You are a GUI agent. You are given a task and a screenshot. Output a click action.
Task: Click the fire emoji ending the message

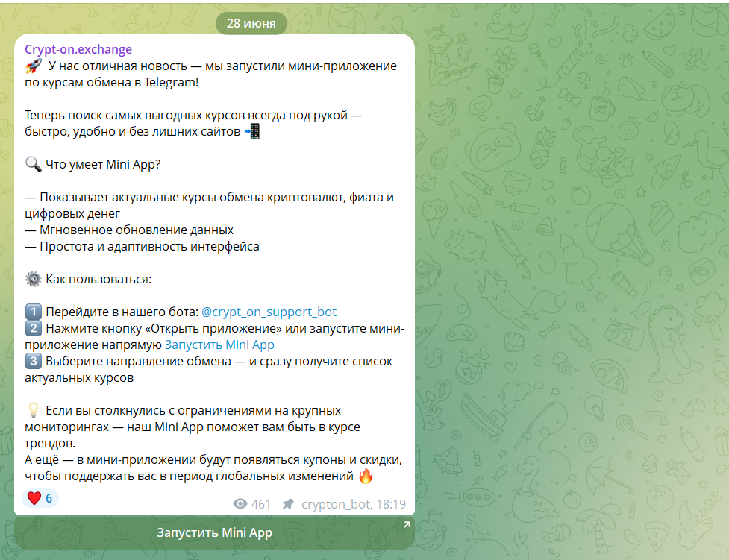(x=366, y=476)
